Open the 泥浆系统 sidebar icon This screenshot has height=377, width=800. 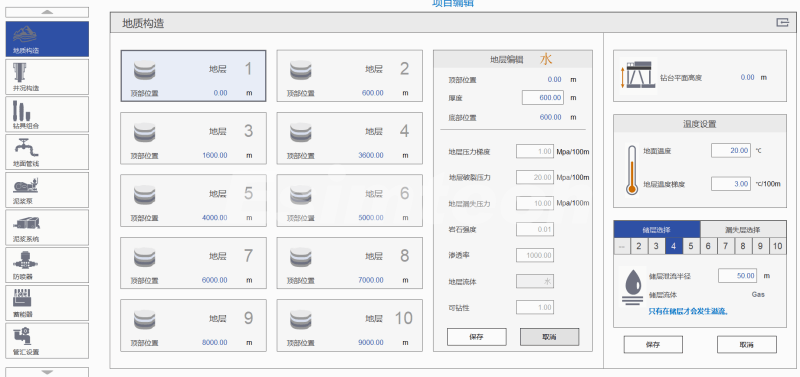(47, 228)
